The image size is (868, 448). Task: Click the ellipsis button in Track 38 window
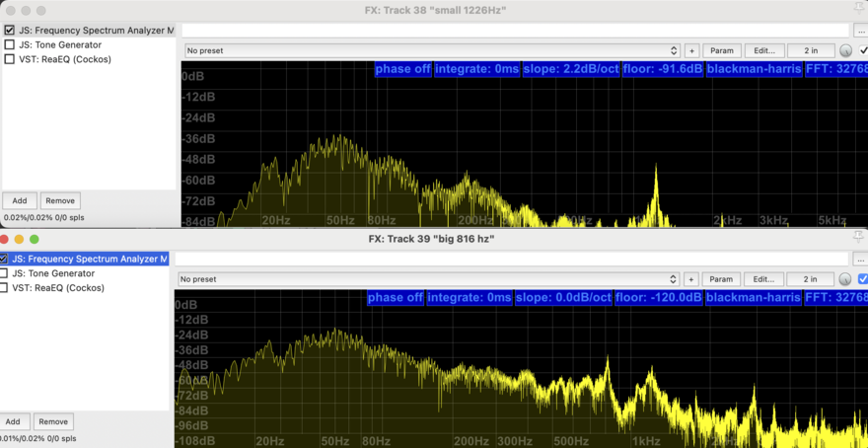(860, 31)
